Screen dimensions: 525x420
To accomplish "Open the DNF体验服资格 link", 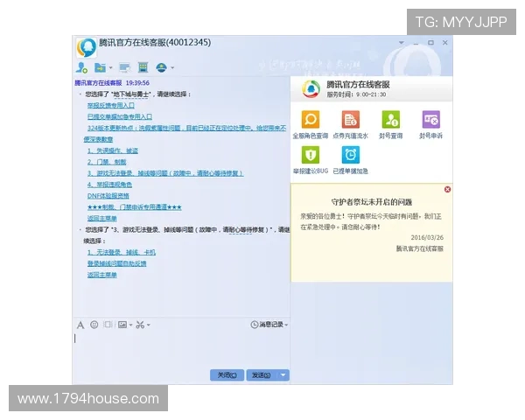I will pyautogui.click(x=108, y=196).
